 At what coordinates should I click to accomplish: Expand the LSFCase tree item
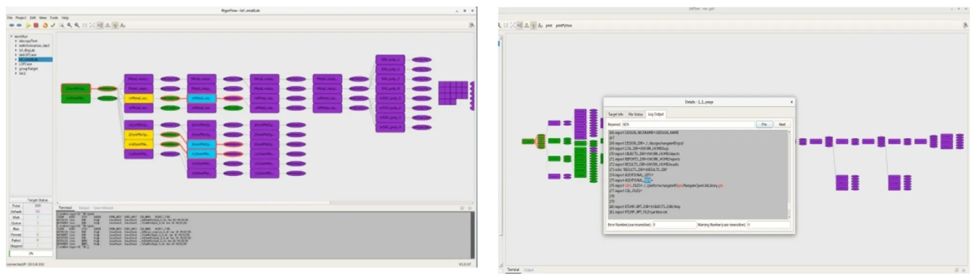(16, 64)
